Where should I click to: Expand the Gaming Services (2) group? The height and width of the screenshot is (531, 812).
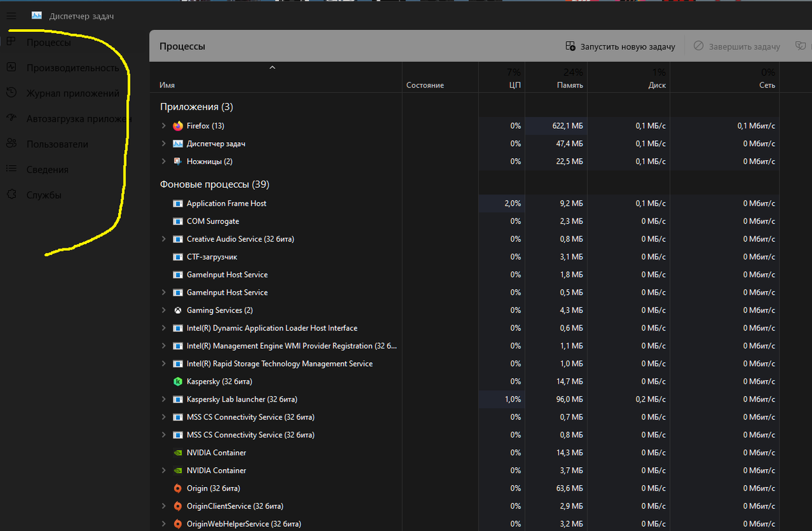[x=163, y=310]
